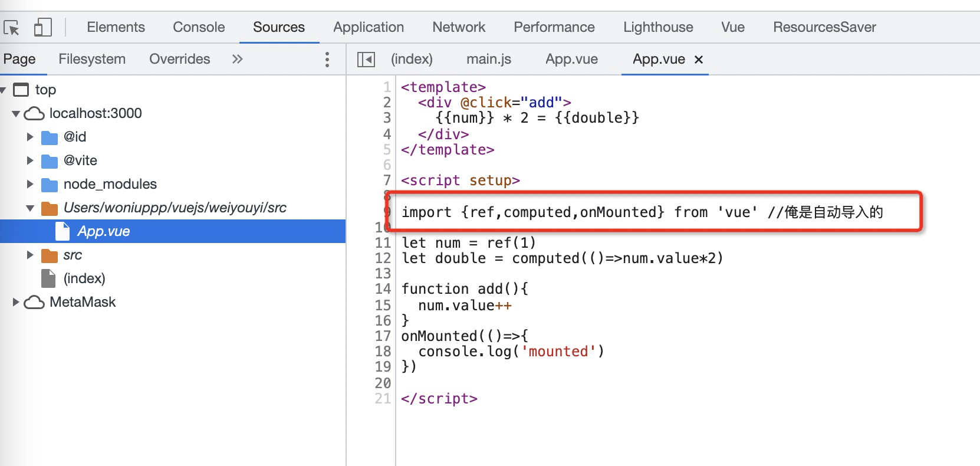This screenshot has height=466, width=980.
Task: Collapse the localhost:3000 tree node
Action: pos(16,113)
